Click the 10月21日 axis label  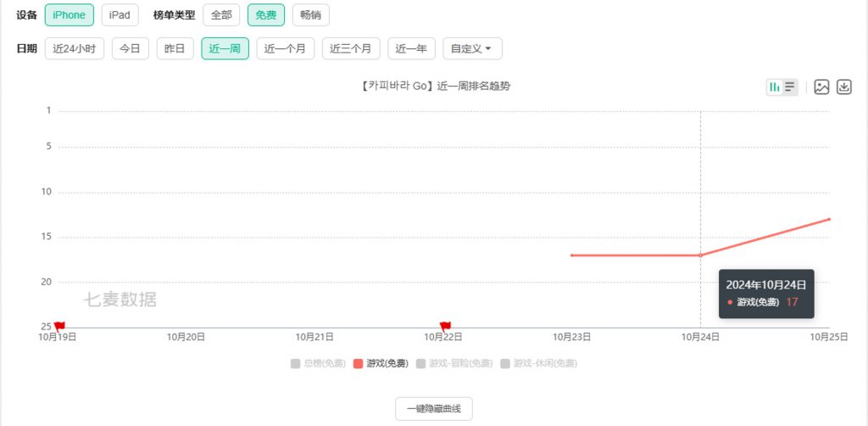pos(314,336)
